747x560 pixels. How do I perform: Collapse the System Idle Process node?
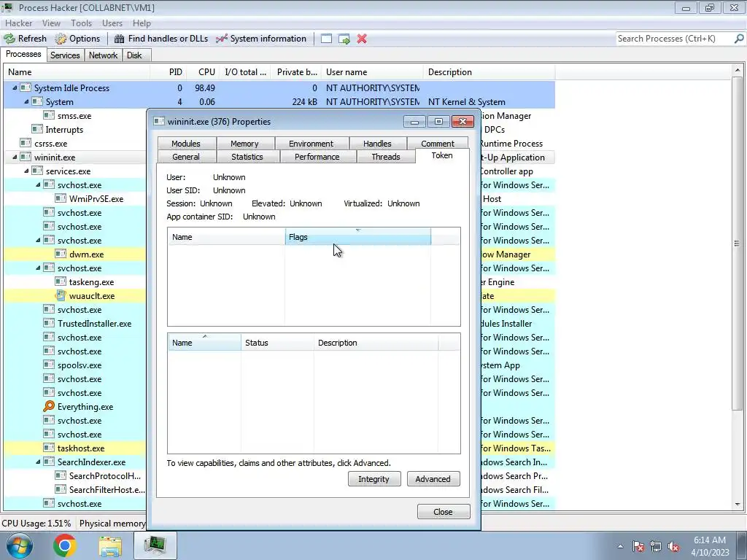pos(15,87)
